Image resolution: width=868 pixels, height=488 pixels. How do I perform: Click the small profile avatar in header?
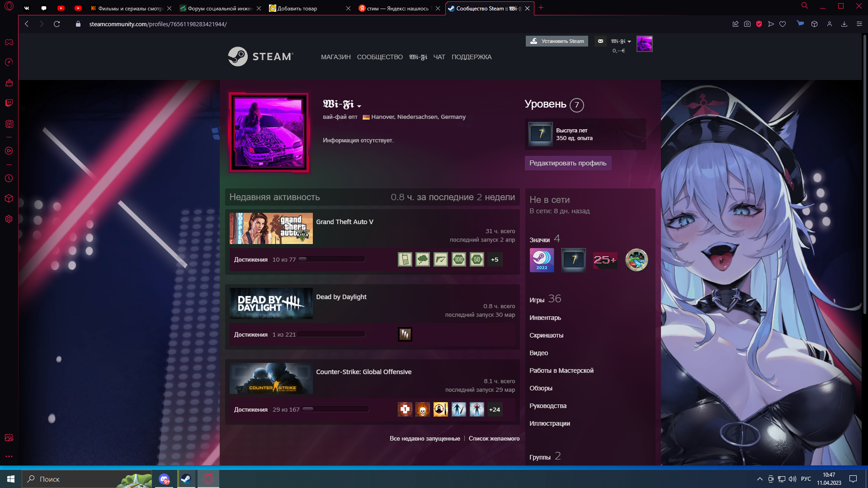[x=644, y=44]
